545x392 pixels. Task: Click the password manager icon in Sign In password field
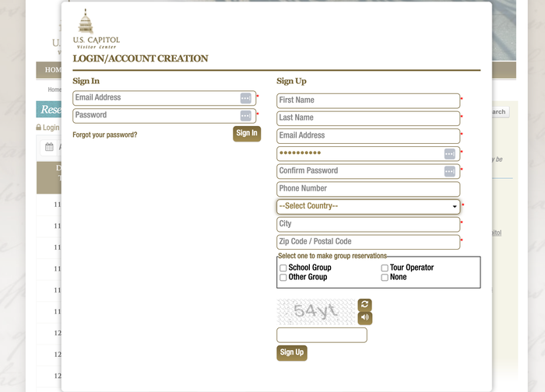point(245,116)
